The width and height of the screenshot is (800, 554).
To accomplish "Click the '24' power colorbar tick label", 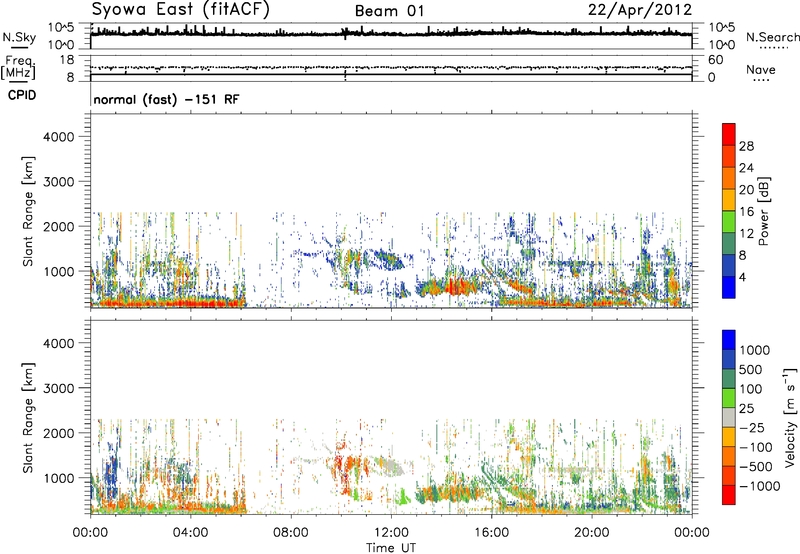I will pos(746,168).
